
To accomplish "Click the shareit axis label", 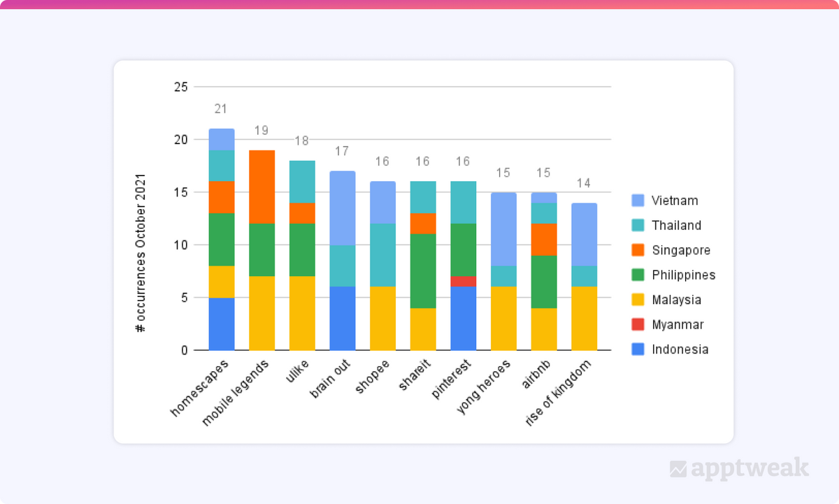I will pos(414,375).
